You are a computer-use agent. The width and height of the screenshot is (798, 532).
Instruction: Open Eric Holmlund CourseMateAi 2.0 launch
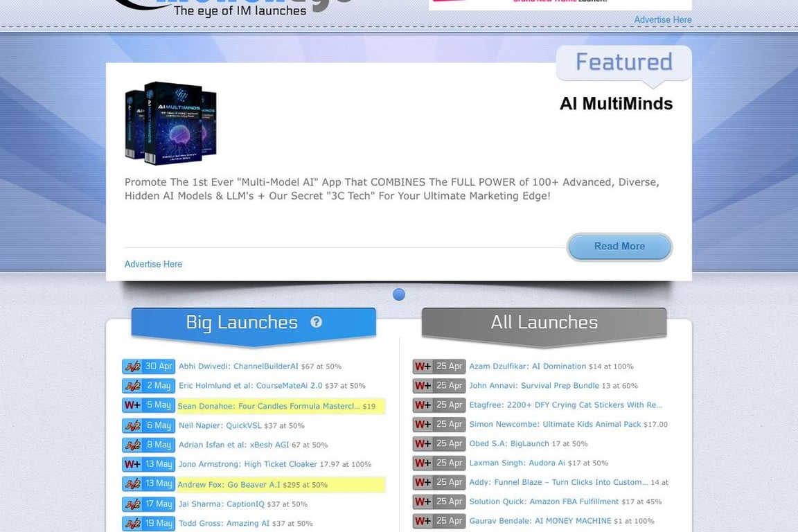click(x=250, y=385)
